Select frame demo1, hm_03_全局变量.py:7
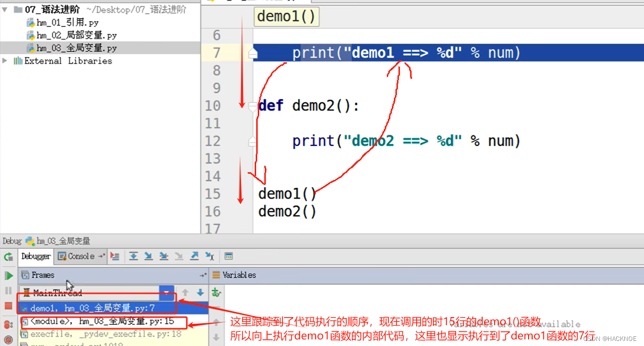Image resolution: width=644 pixels, height=346 pixels. click(113, 308)
